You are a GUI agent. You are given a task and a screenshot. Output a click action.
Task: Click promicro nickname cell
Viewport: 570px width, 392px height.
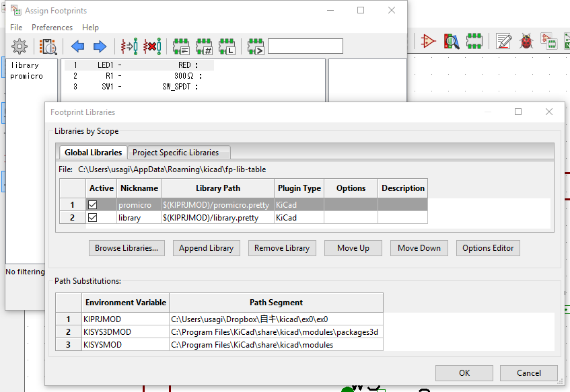tap(139, 205)
